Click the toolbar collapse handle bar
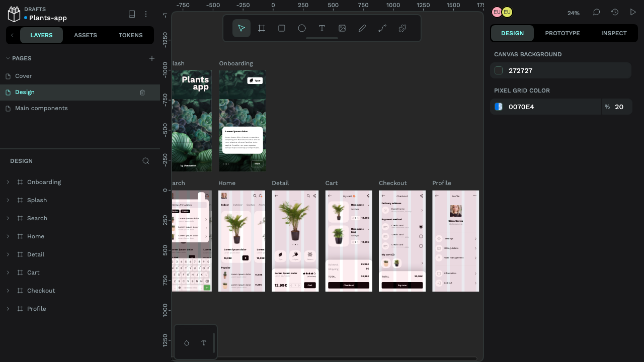The width and height of the screenshot is (644, 362). coord(322,38)
